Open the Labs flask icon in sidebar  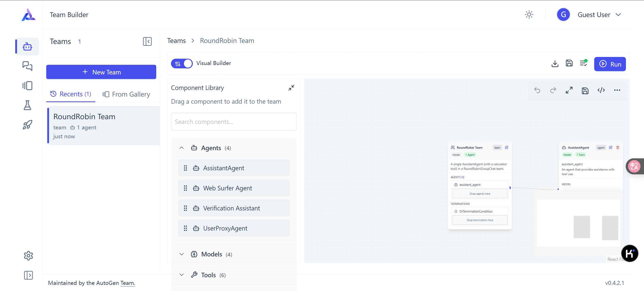pos(27,105)
